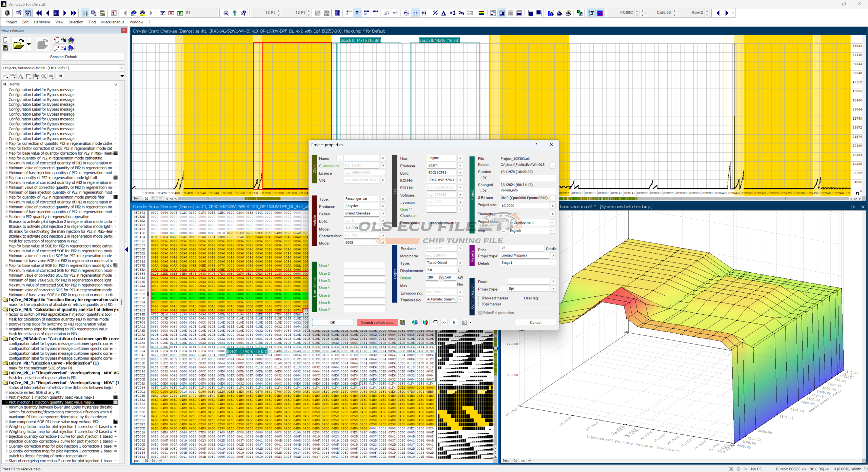The image size is (868, 472).
Task: Open the arrow button next to Transmission field
Action: pyautogui.click(x=460, y=299)
